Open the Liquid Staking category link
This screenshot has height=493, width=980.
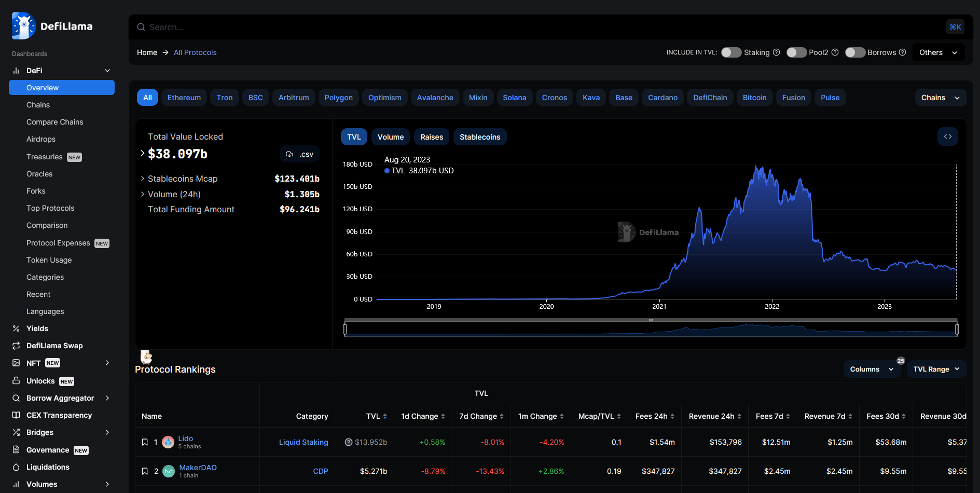(x=303, y=442)
